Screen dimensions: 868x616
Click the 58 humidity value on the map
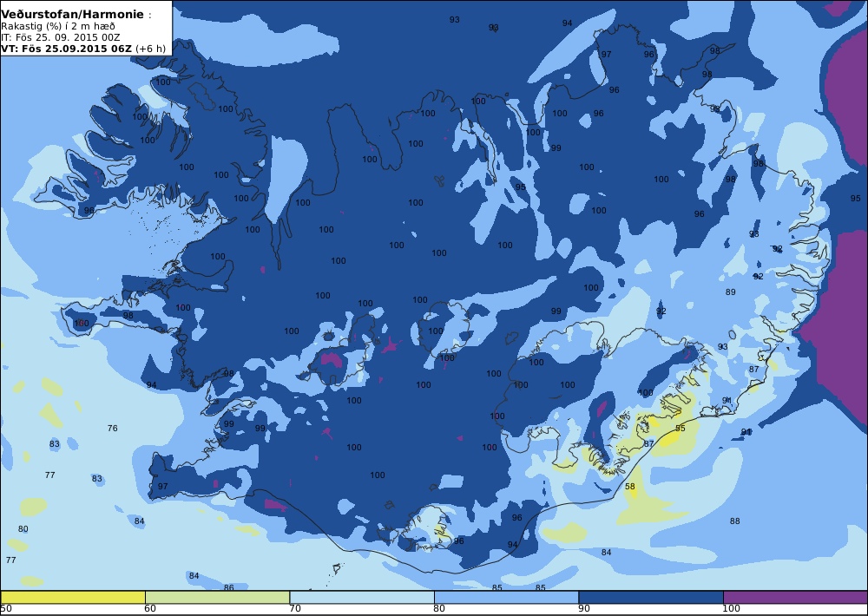[630, 487]
